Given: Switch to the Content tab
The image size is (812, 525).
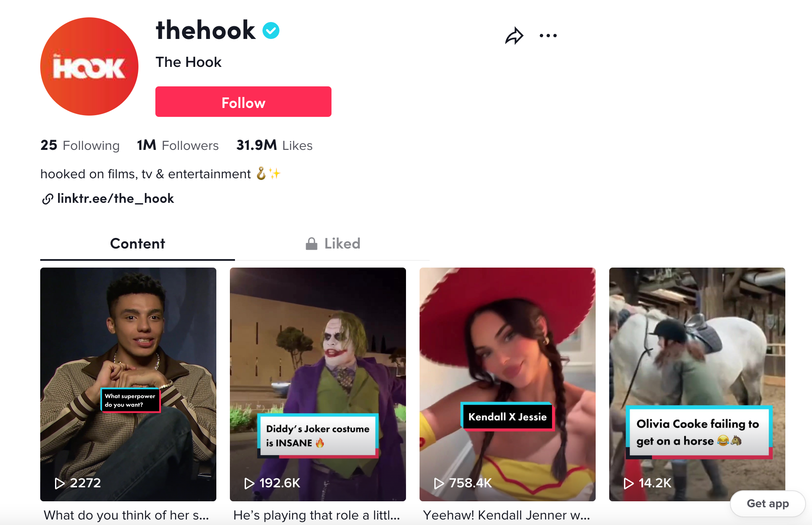Looking at the screenshot, I should point(138,244).
